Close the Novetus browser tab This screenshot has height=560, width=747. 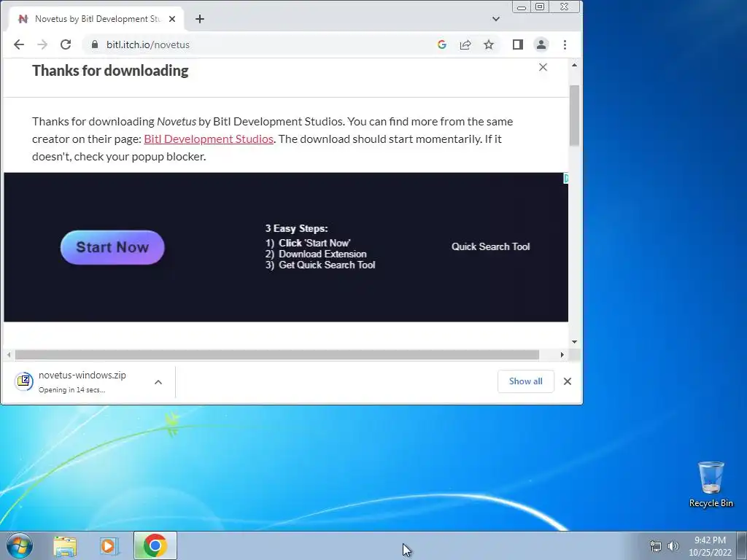pyautogui.click(x=172, y=19)
